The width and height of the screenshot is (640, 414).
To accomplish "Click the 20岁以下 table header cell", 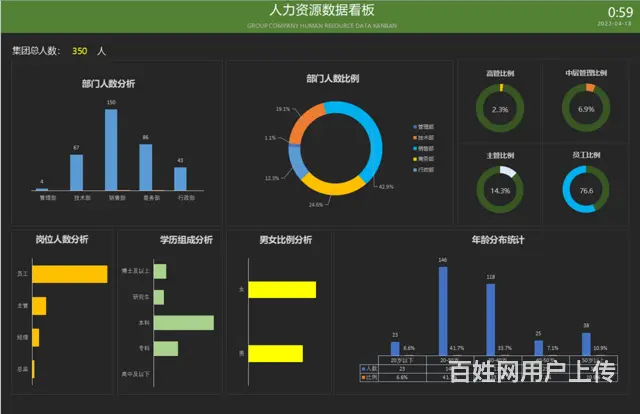I will [402, 360].
